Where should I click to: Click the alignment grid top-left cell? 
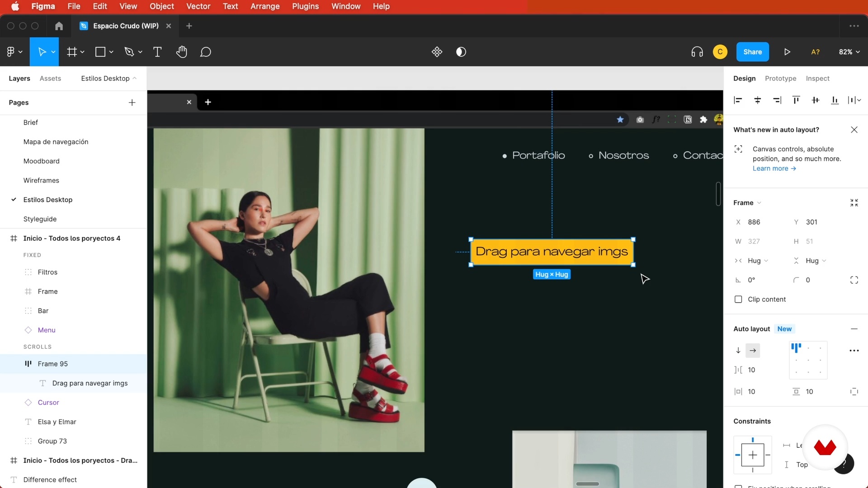click(x=796, y=348)
